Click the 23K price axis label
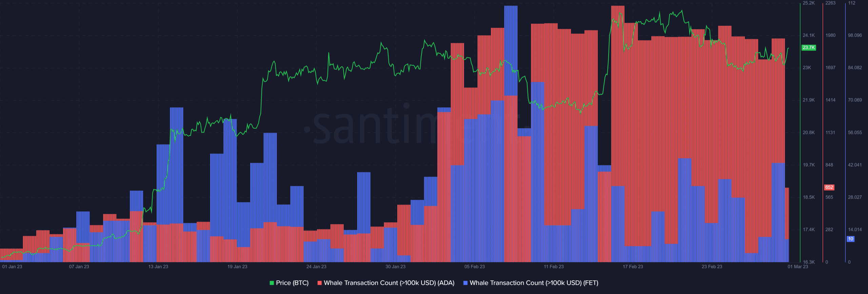 pyautogui.click(x=807, y=68)
